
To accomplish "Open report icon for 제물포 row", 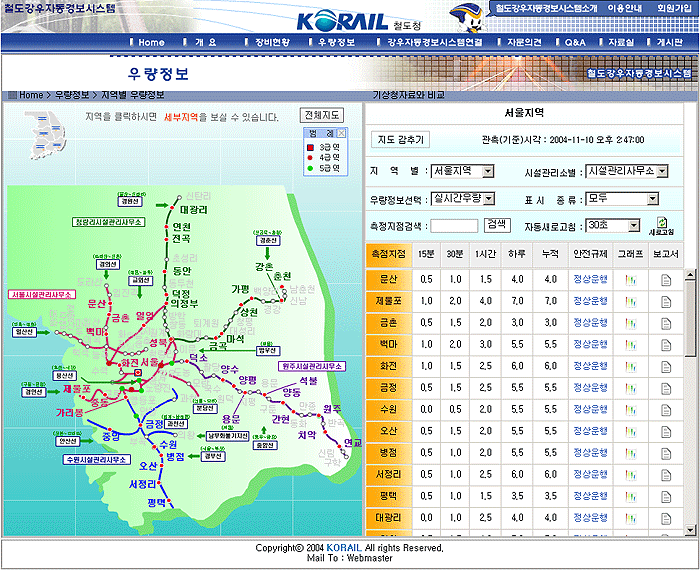I will point(666,301).
